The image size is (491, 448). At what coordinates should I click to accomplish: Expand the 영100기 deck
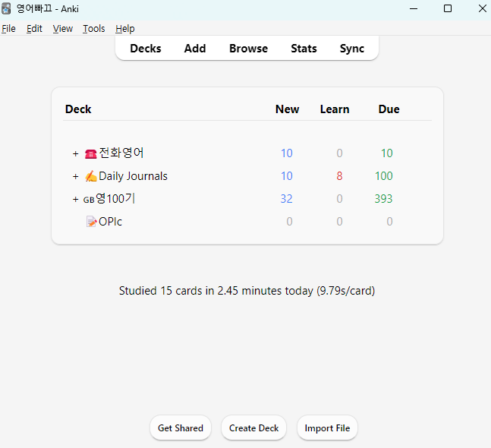[75, 199]
